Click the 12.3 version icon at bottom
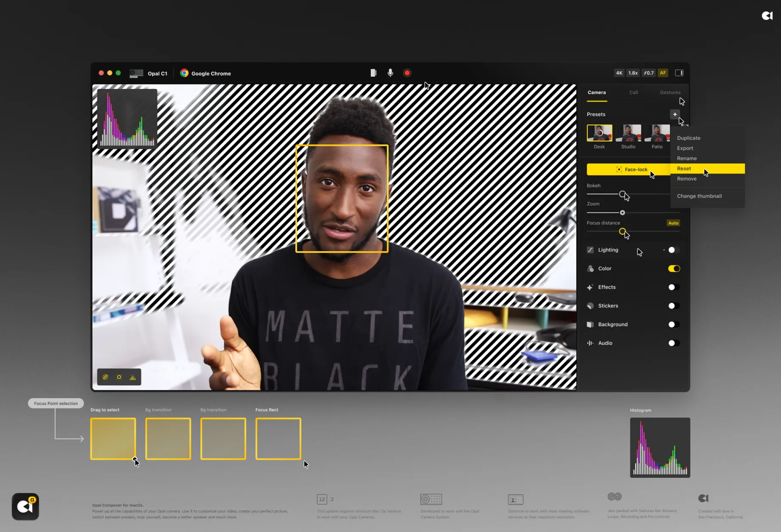This screenshot has width=781, height=532. pos(325,499)
